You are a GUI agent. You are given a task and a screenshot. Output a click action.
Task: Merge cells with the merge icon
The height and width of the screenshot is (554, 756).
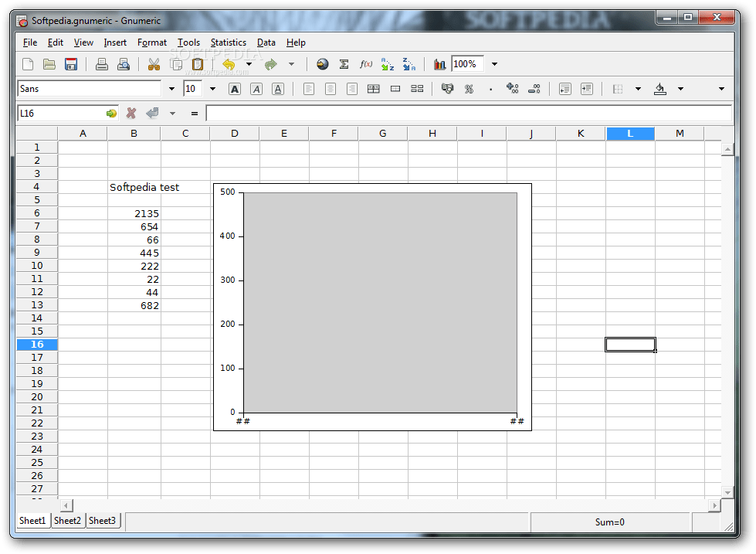pyautogui.click(x=395, y=89)
